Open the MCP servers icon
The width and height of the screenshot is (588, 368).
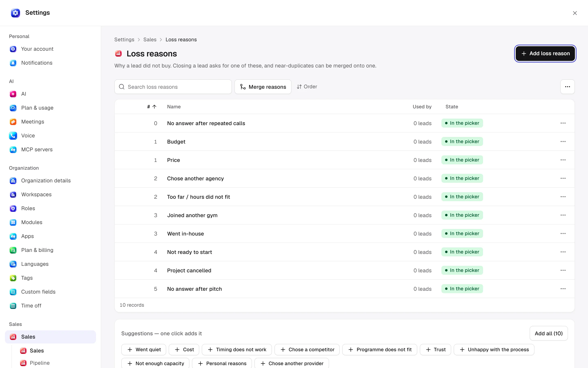[x=13, y=149]
